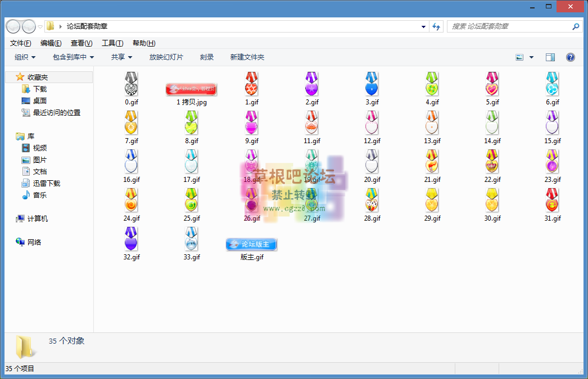
Task: Open the 0.gif medal file
Action: (131, 85)
